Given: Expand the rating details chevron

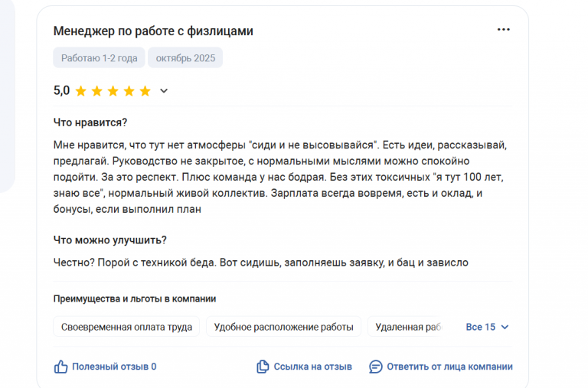Looking at the screenshot, I should pyautogui.click(x=163, y=91).
